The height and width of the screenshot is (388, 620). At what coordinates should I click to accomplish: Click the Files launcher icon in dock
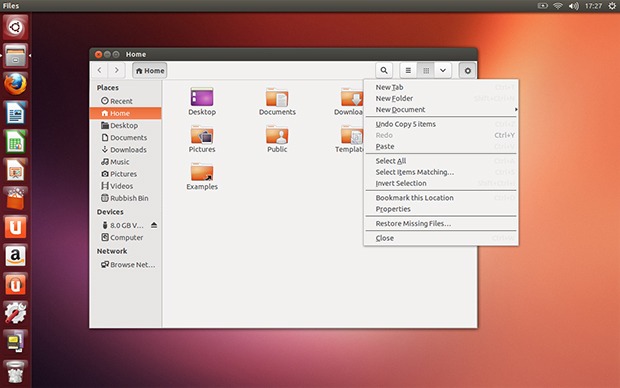click(15, 56)
